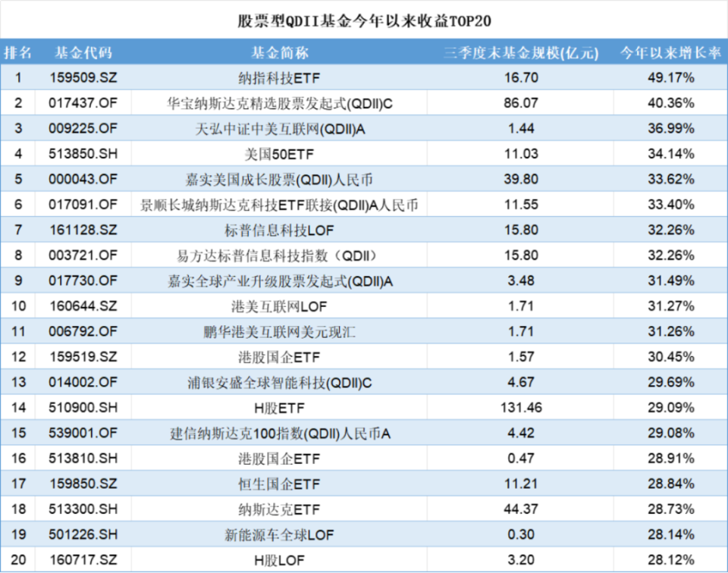This screenshot has width=728, height=573.
Task: Select fund code 539001.OF
Action: [x=83, y=434]
